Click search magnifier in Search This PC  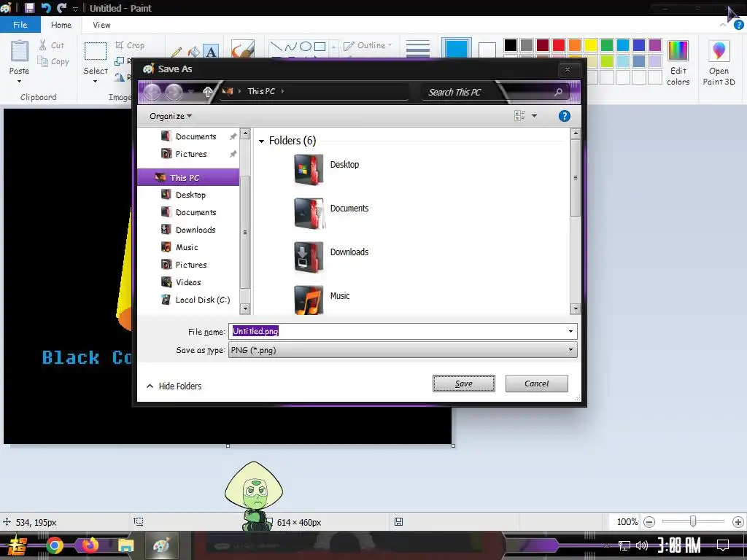click(x=558, y=92)
